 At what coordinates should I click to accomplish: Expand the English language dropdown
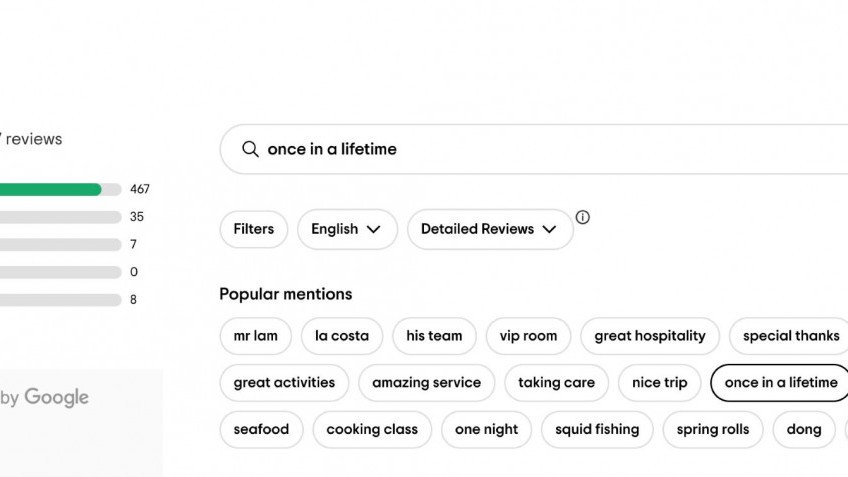pos(346,229)
